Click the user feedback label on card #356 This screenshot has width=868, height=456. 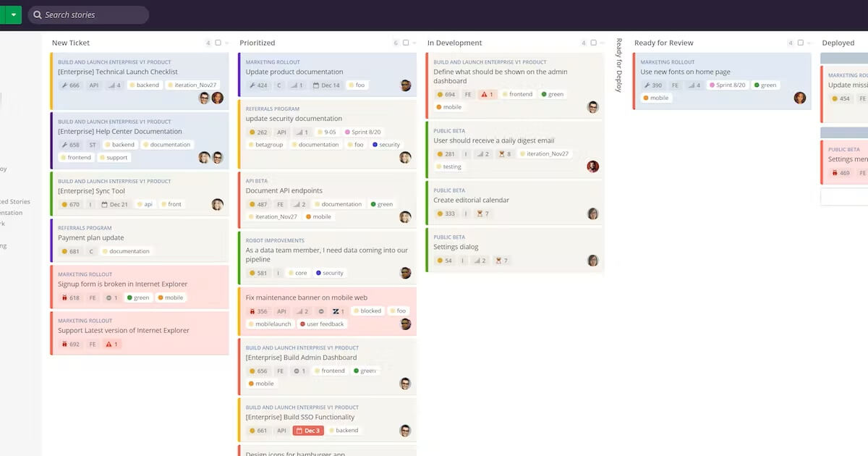click(x=322, y=324)
